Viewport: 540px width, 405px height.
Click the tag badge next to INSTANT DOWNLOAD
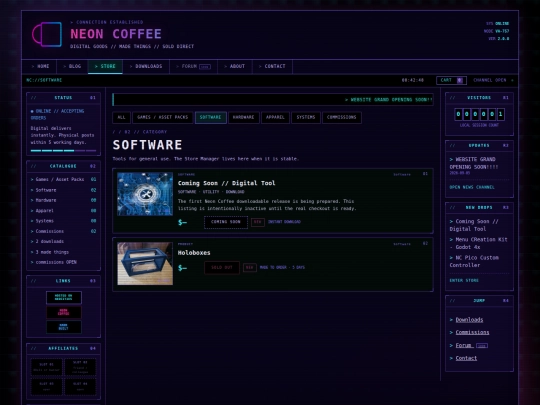(258, 222)
